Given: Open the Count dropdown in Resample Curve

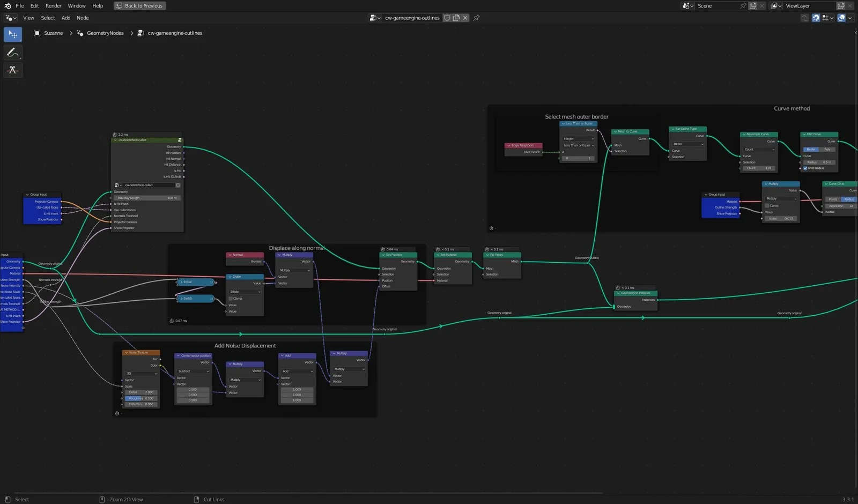Looking at the screenshot, I should [x=759, y=149].
